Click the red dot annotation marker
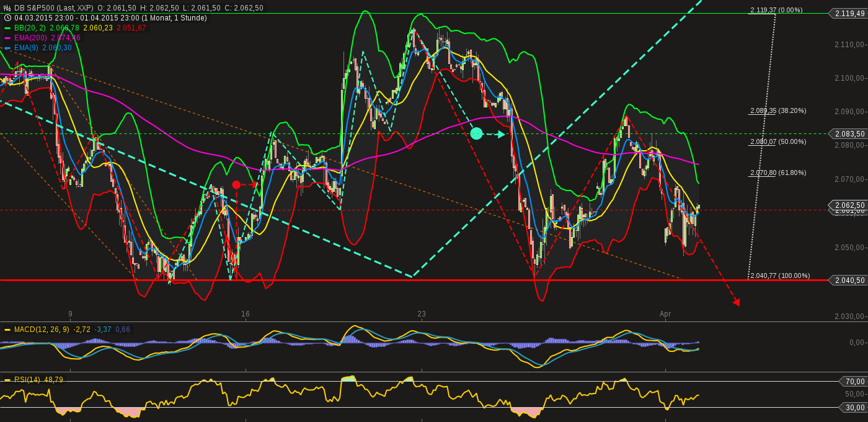This screenshot has height=422, width=868. click(x=236, y=185)
